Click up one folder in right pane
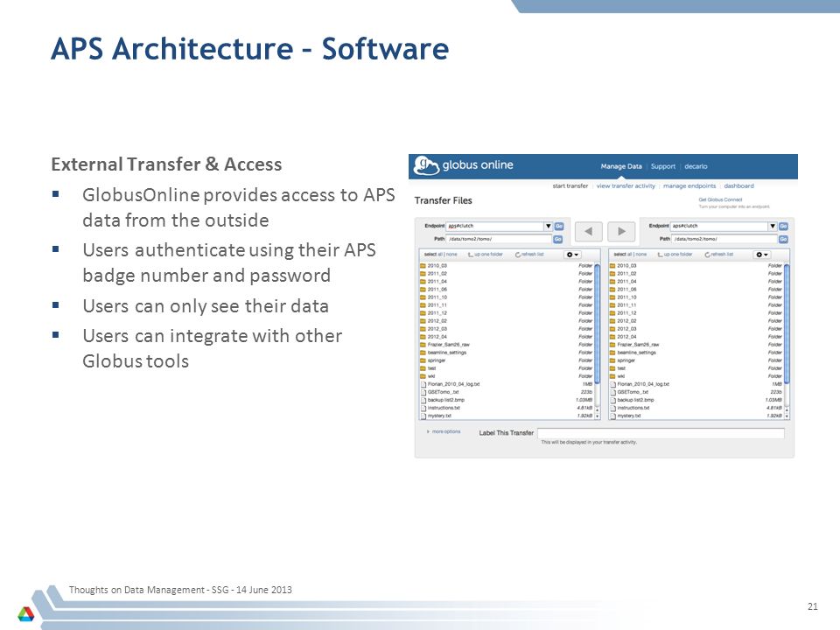This screenshot has width=840, height=630. (675, 255)
